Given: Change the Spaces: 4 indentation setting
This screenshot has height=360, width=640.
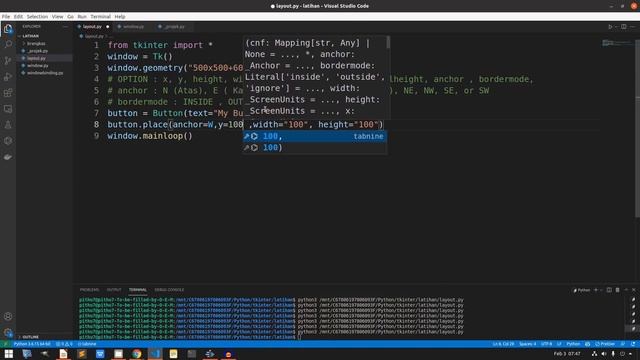Looking at the screenshot, I should pos(527,344).
